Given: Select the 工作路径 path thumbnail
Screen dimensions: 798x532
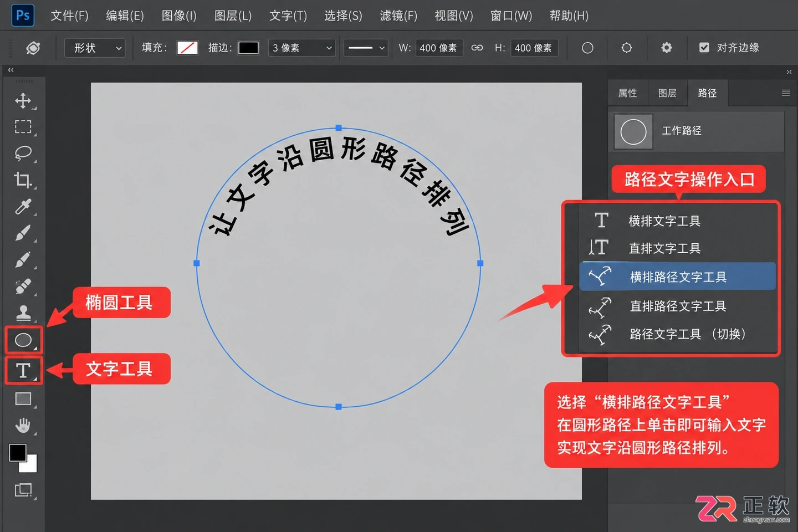Looking at the screenshot, I should pyautogui.click(x=633, y=132).
